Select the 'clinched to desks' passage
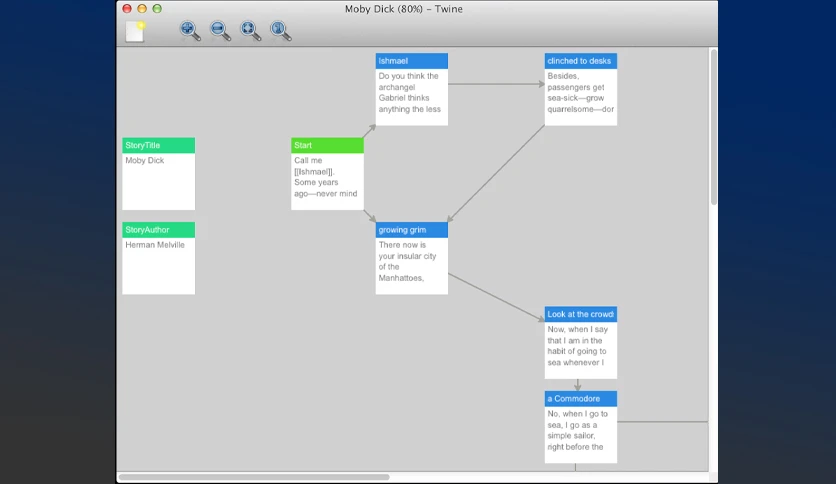Image resolution: width=836 pixels, height=484 pixels. [581, 89]
